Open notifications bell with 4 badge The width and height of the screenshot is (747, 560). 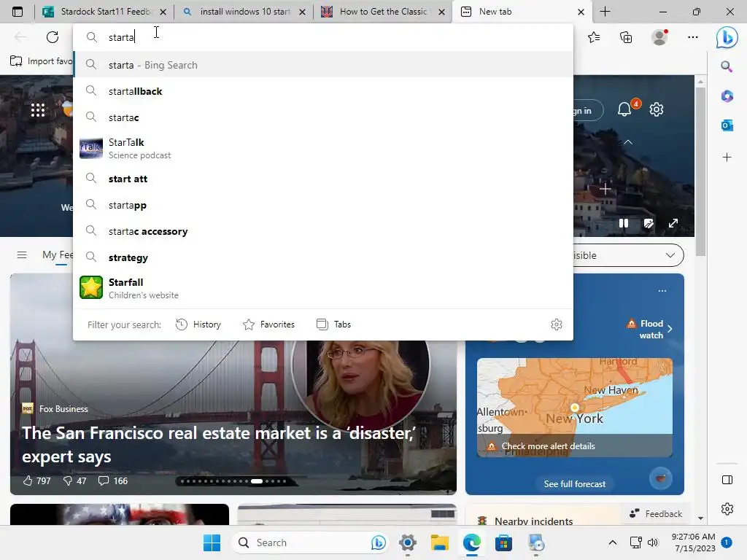624,109
